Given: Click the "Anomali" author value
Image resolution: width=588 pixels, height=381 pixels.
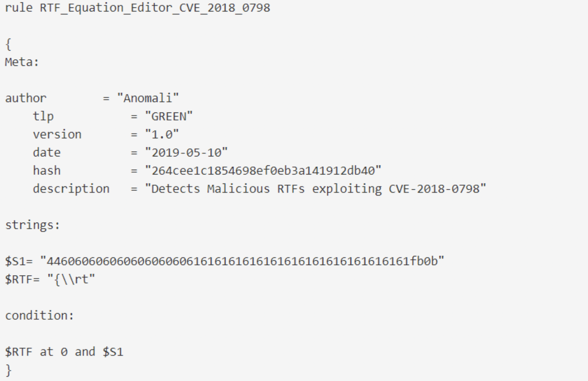Looking at the screenshot, I should click(148, 98).
